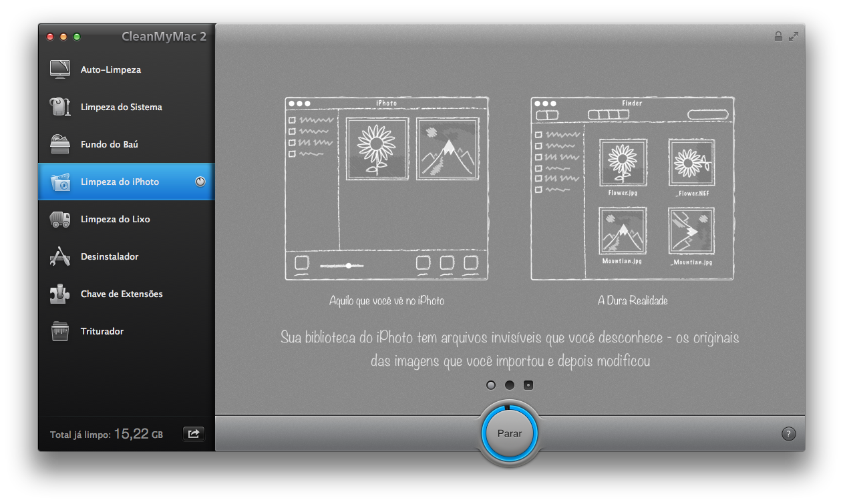The width and height of the screenshot is (843, 504).
Task: Click the lock icon at top right
Action: coord(778,37)
